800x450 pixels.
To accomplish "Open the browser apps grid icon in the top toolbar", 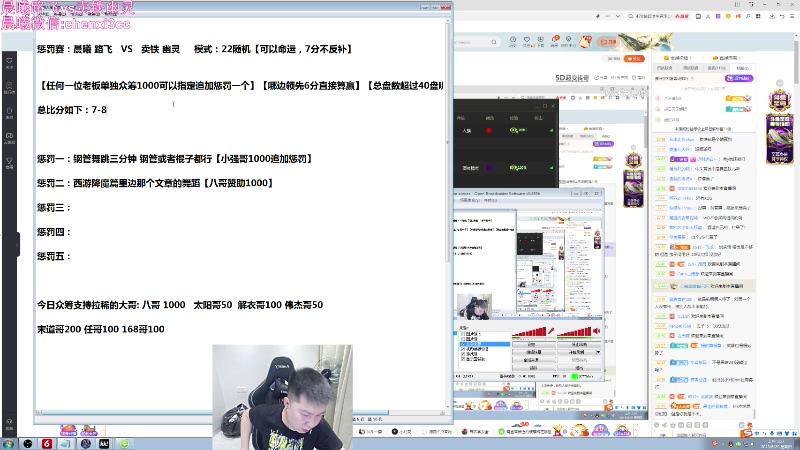I will [x=758, y=16].
